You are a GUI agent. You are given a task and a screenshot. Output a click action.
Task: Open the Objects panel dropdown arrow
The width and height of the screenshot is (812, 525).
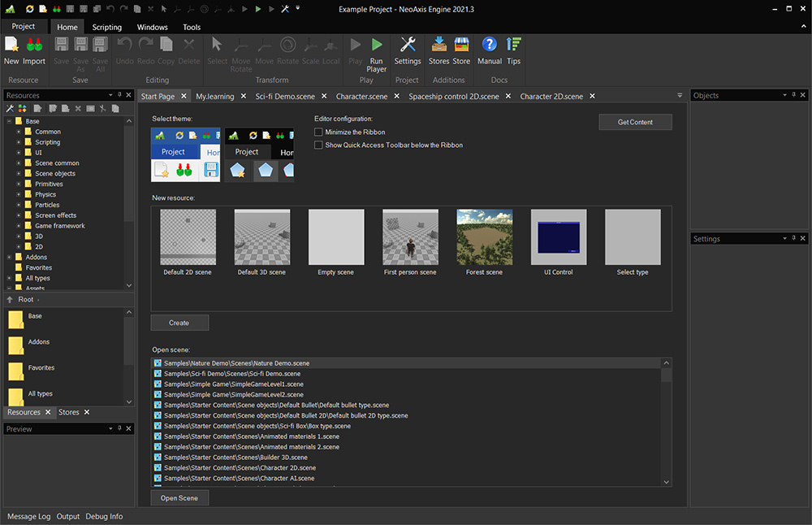pyautogui.click(x=784, y=95)
